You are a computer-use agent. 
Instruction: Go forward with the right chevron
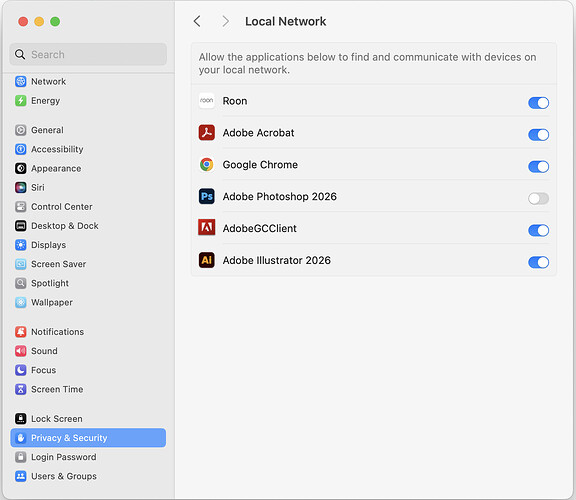[x=225, y=21]
